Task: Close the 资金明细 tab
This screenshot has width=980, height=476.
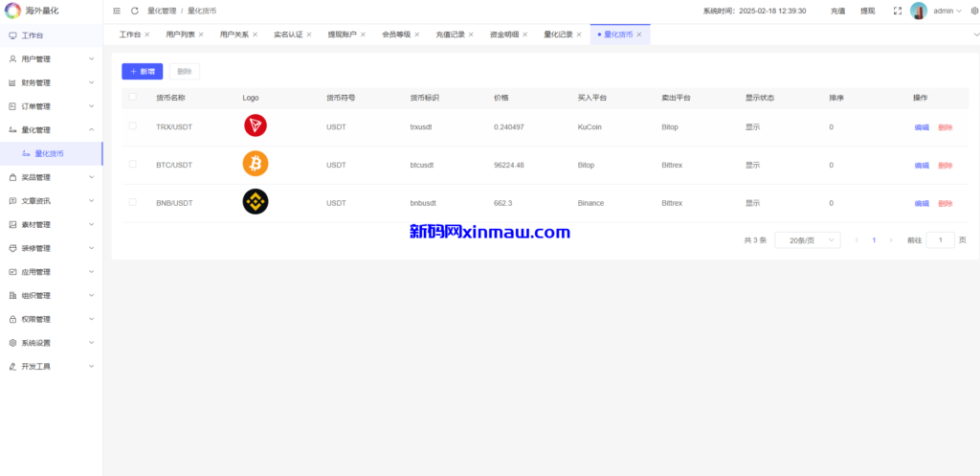Action: [525, 34]
